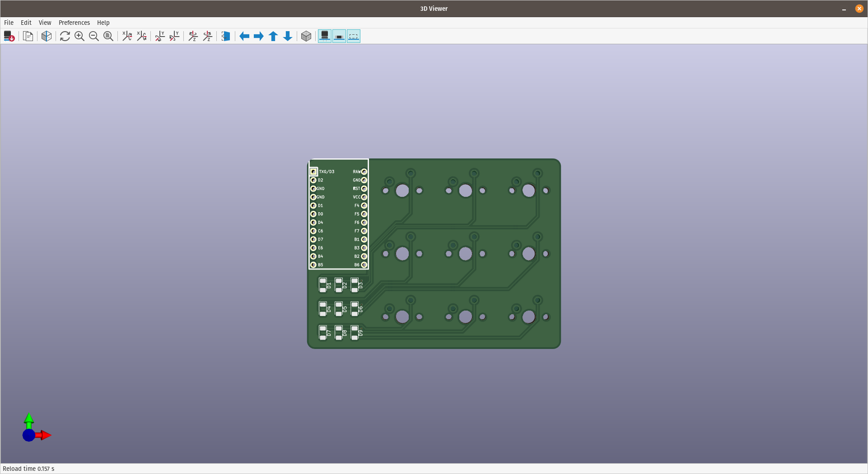Image resolution: width=868 pixels, height=474 pixels.
Task: Zoom out of the board view
Action: coord(94,36)
